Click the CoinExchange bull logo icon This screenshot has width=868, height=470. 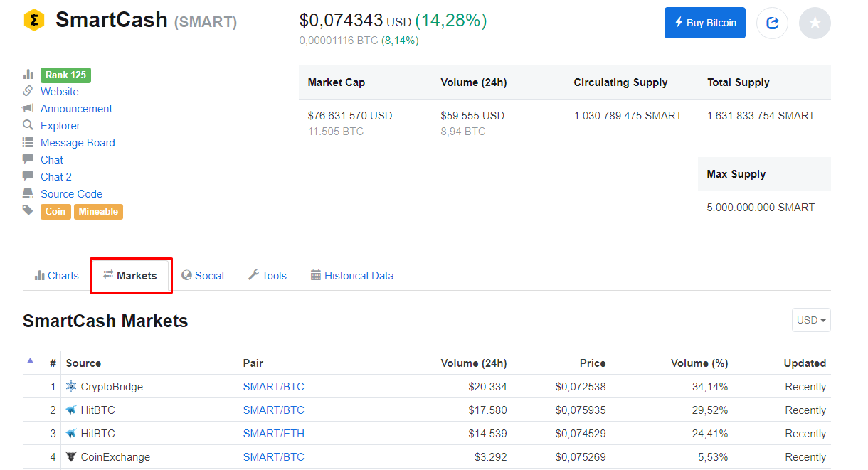pos(71,457)
